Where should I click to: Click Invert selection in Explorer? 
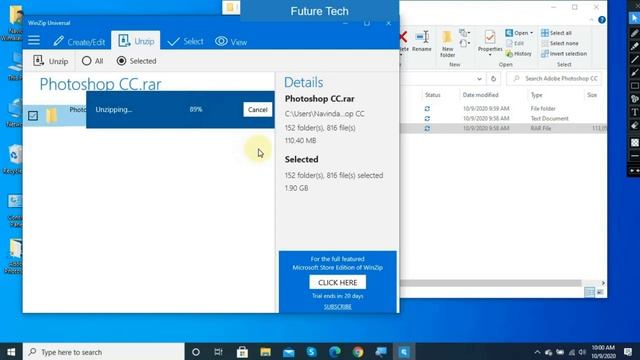[564, 53]
